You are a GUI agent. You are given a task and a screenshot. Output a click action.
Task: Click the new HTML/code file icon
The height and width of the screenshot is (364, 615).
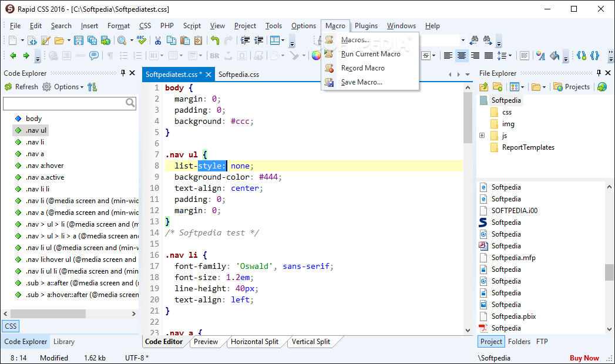tap(32, 41)
